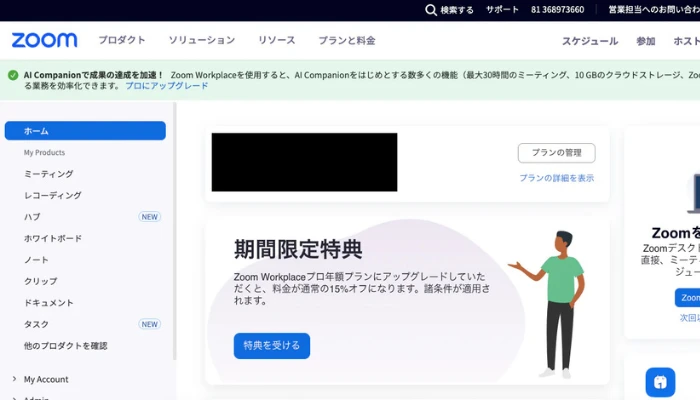Open the プロダクト menu
The height and width of the screenshot is (400, 700).
[x=122, y=40]
